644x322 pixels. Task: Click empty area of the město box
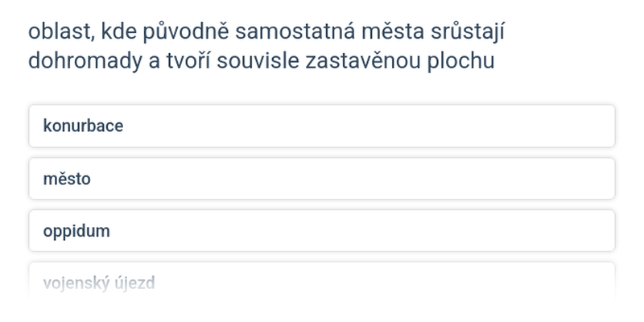353,179
